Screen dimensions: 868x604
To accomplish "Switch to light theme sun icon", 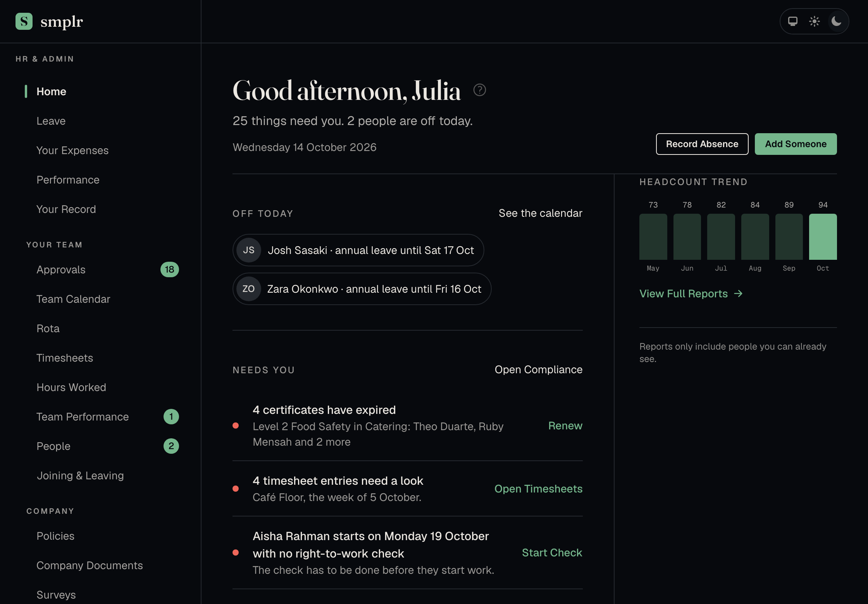I will 815,21.
